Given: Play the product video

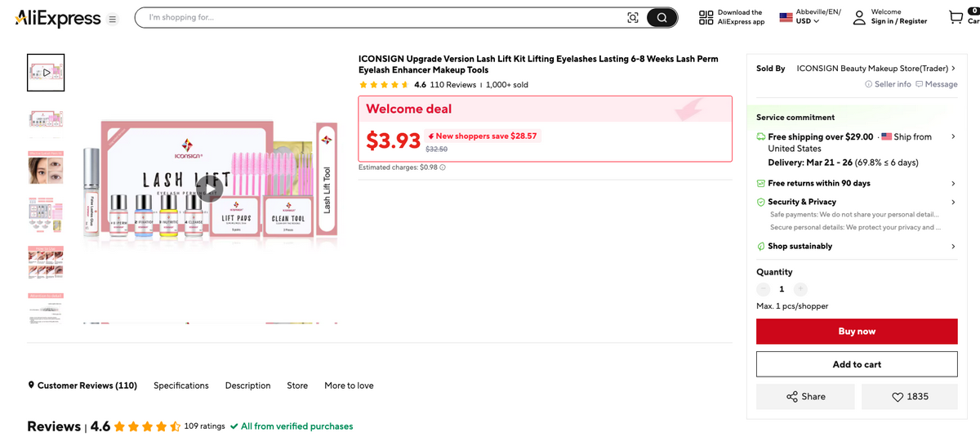Looking at the screenshot, I should pos(210,189).
